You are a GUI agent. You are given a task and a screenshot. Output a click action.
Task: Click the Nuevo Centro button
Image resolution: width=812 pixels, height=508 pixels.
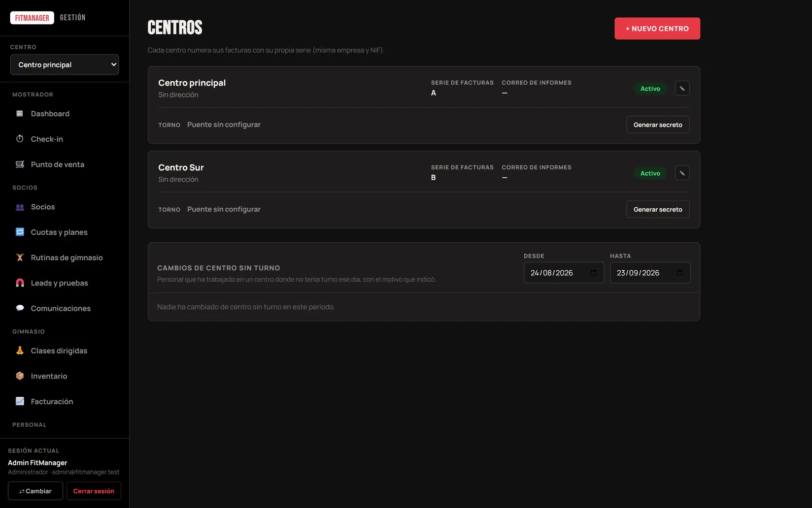[x=657, y=28]
